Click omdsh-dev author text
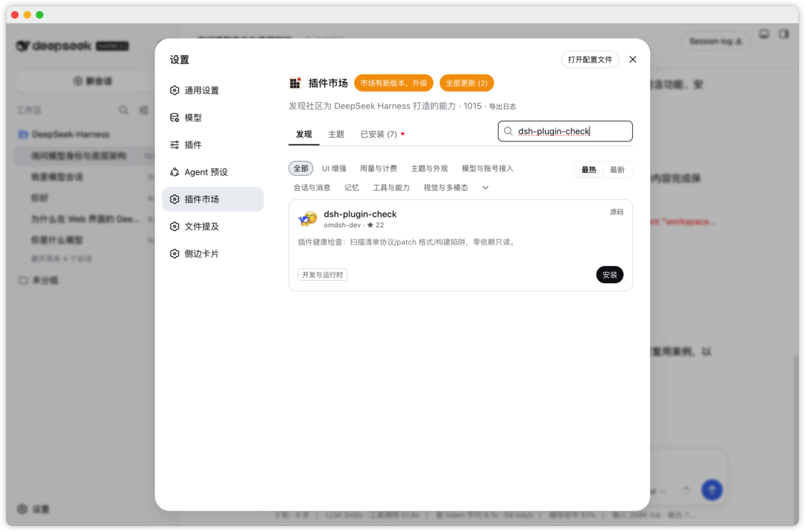This screenshot has width=805, height=532. click(342, 225)
